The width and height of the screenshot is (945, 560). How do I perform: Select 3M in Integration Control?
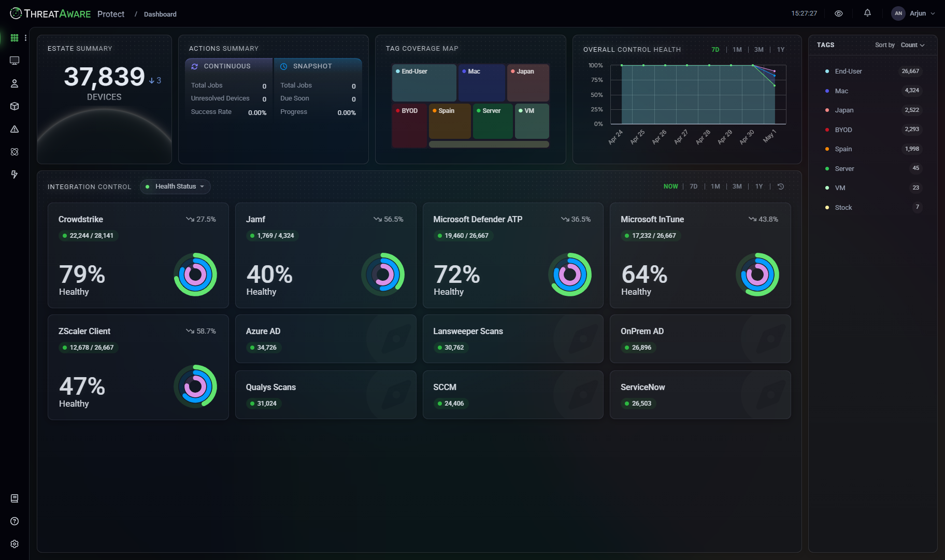point(737,186)
